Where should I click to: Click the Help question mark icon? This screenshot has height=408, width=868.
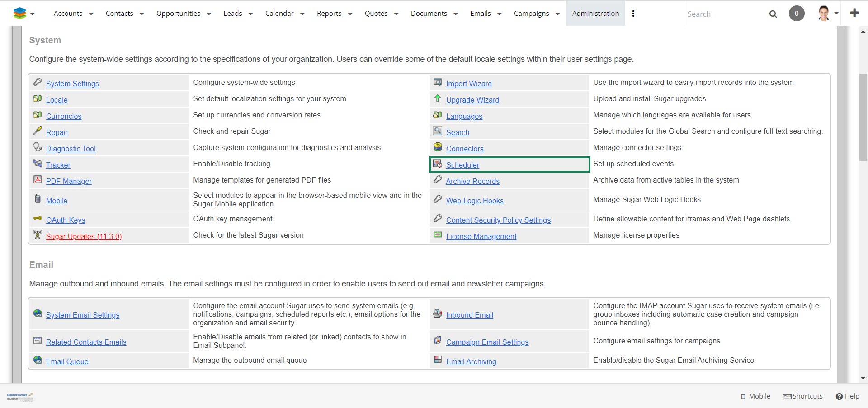[839, 396]
